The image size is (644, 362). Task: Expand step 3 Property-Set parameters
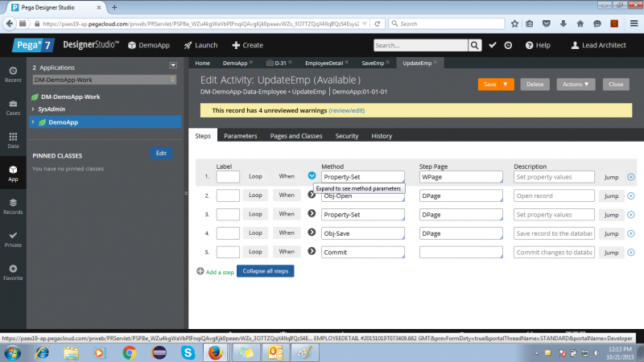[x=312, y=213]
